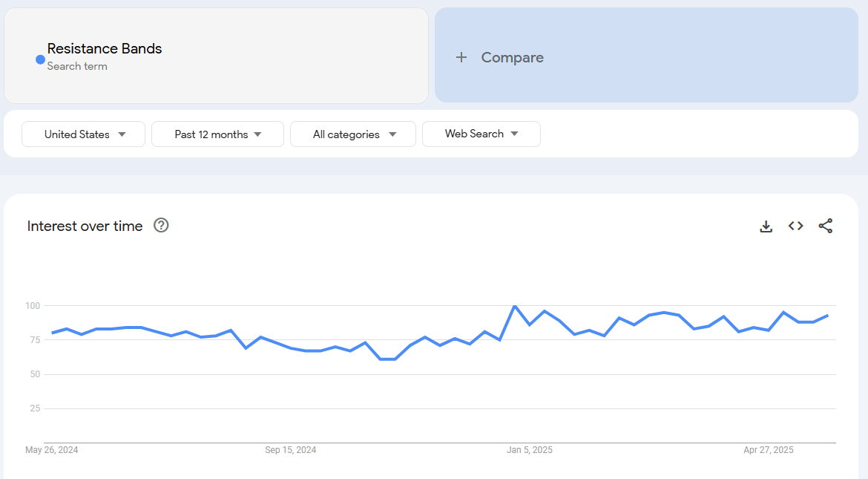868x479 pixels.
Task: Select the peak point at 100 on the trend line
Action: (514, 306)
